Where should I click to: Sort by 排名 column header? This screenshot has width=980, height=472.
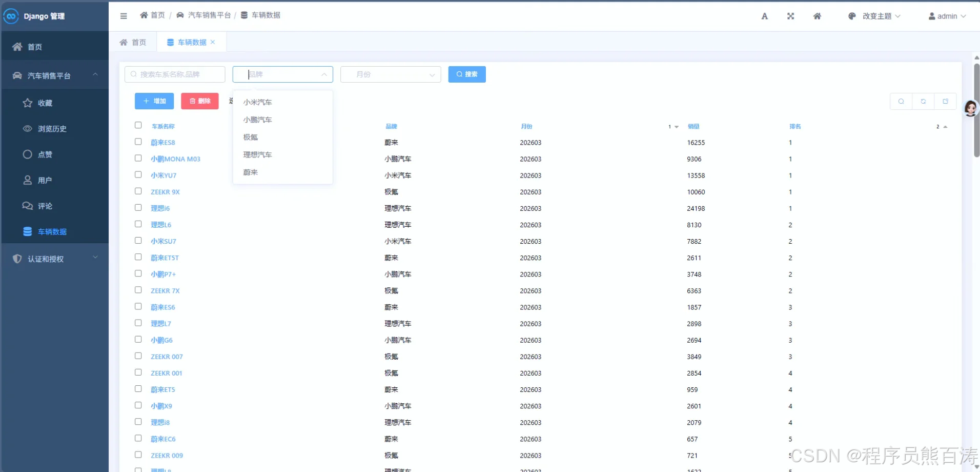[795, 127]
